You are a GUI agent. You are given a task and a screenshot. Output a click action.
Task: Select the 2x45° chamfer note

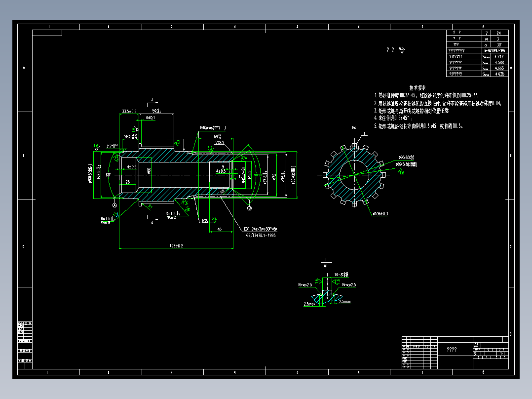pyautogui.click(x=220, y=143)
